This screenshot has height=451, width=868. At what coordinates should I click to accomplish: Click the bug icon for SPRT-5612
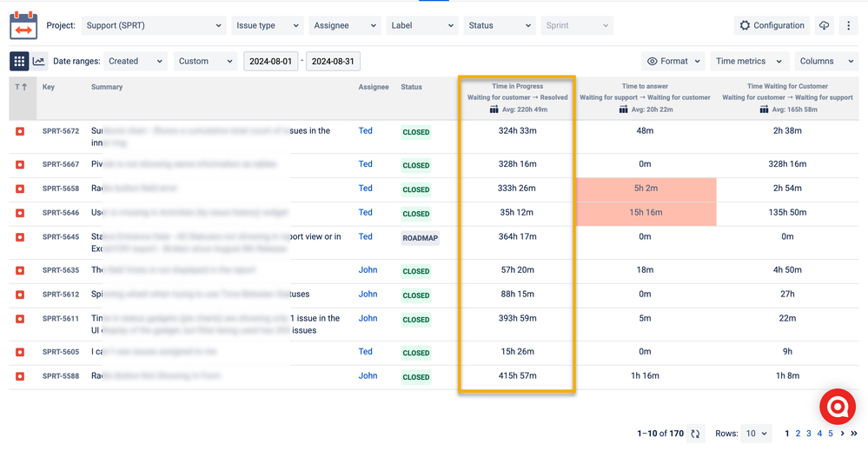(x=20, y=295)
